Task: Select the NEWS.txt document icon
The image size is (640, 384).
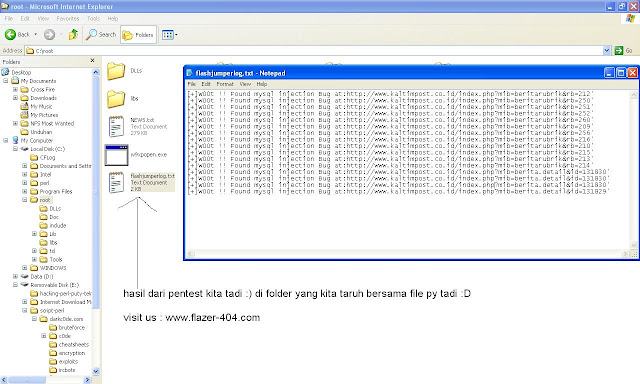Action: [x=116, y=127]
